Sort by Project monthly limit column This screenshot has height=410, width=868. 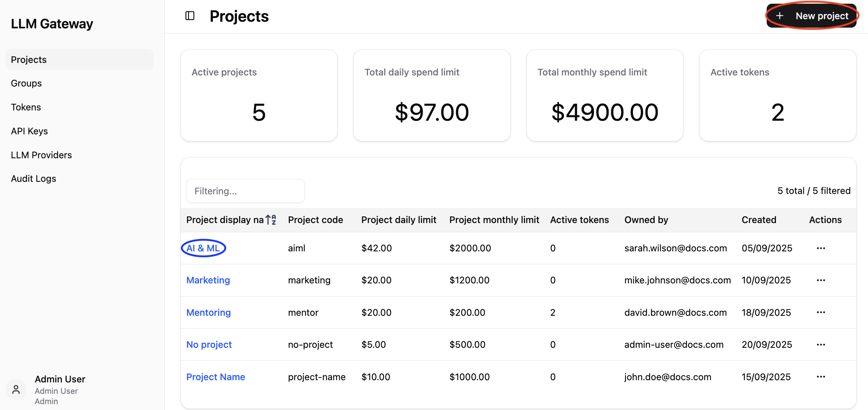click(x=494, y=220)
